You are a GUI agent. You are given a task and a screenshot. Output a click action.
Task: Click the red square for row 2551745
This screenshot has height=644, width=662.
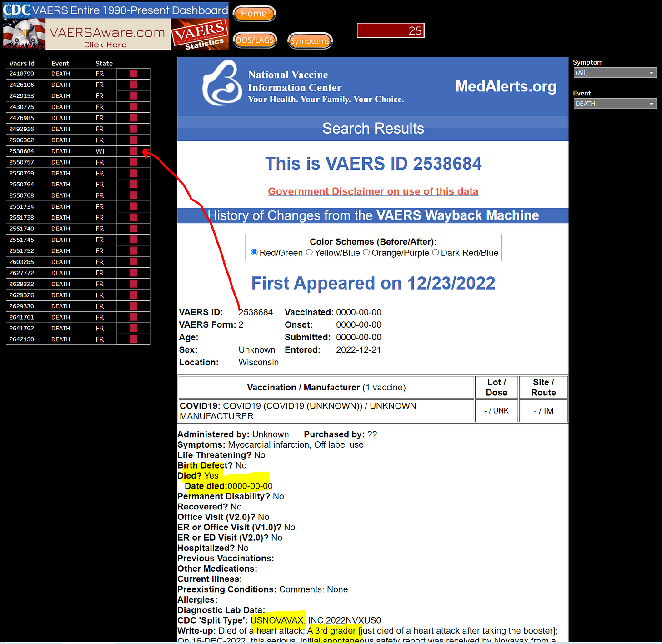[133, 239]
